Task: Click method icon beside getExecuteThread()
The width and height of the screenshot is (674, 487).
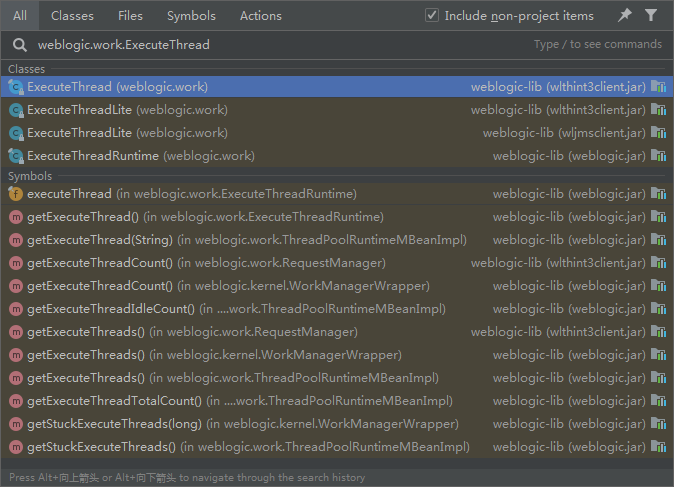Action: pos(16,217)
